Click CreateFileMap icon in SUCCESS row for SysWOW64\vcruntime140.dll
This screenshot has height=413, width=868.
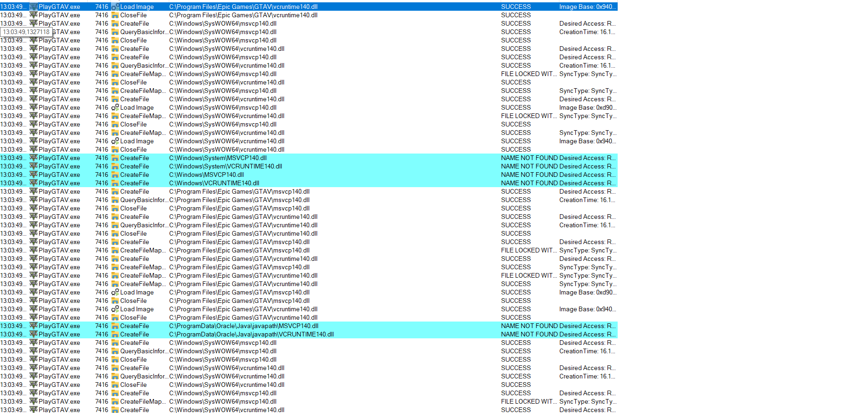pos(115,133)
